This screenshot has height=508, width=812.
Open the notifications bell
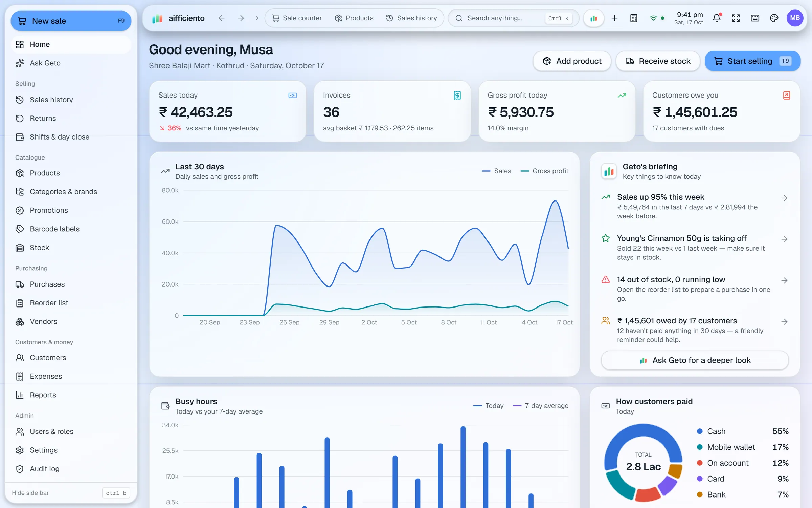pos(717,18)
